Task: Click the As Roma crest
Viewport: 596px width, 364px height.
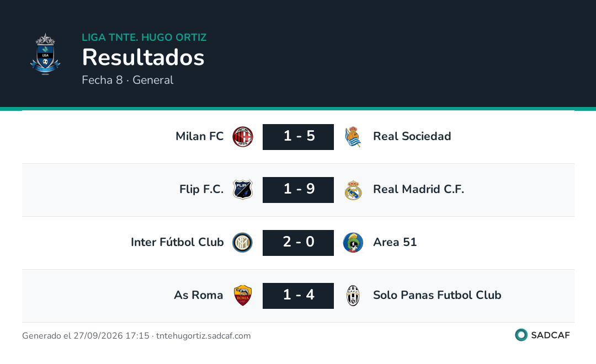Action: 242,296
